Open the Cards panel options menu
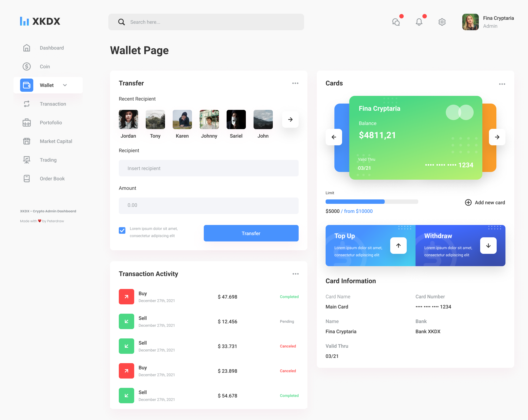528x420 pixels. [x=502, y=84]
